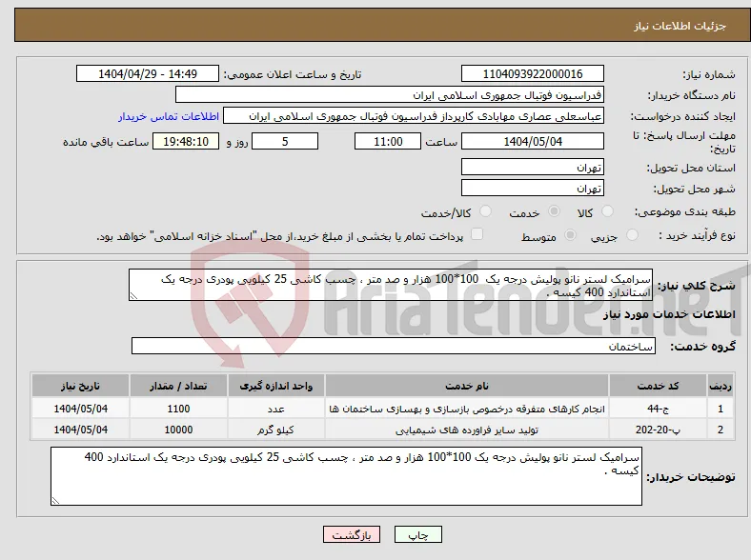Click the ردیف column header
Screen dimensions: 751x560
(721, 386)
